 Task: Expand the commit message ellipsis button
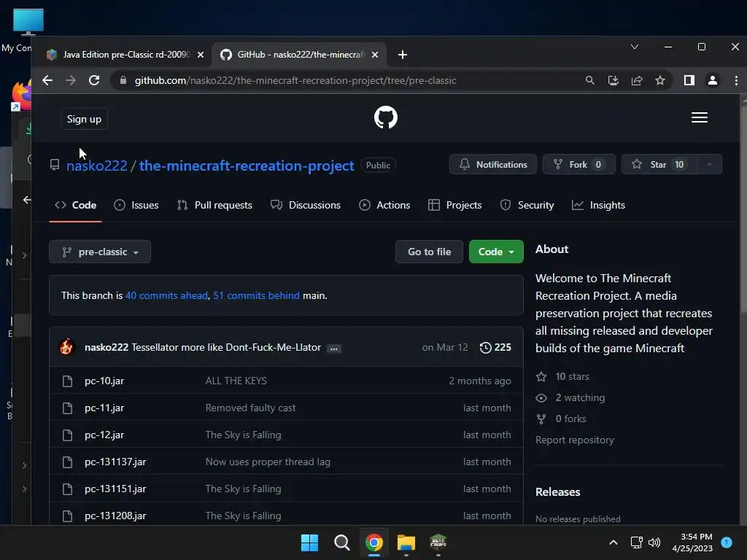click(334, 349)
